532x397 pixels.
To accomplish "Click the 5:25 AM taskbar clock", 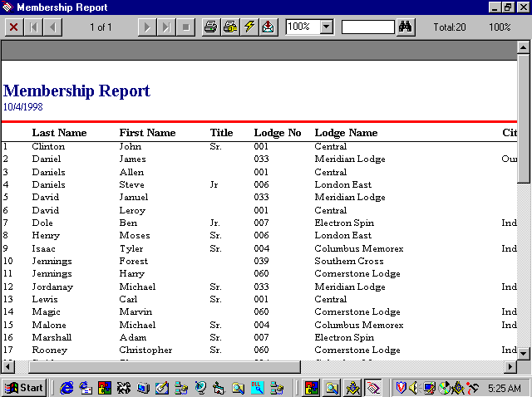I will (505, 388).
